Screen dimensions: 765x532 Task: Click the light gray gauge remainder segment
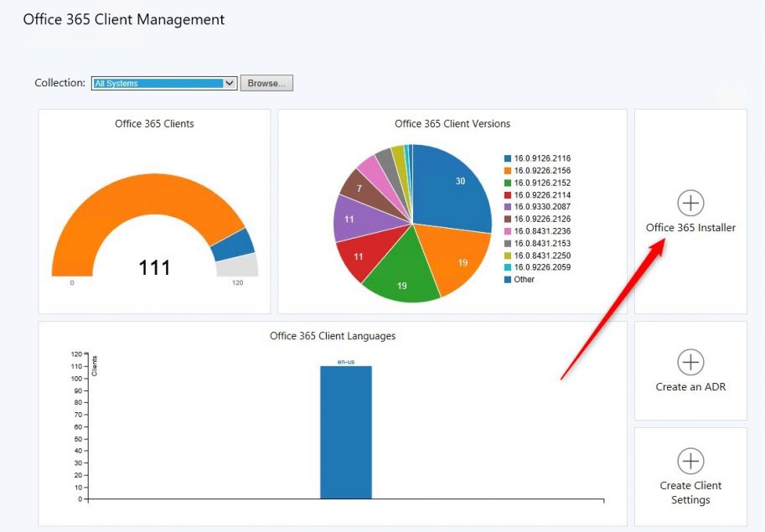(x=238, y=266)
